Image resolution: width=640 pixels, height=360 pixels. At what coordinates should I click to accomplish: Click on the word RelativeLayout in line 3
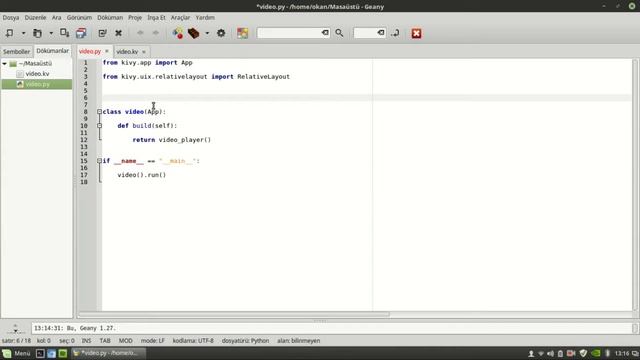[x=263, y=76]
